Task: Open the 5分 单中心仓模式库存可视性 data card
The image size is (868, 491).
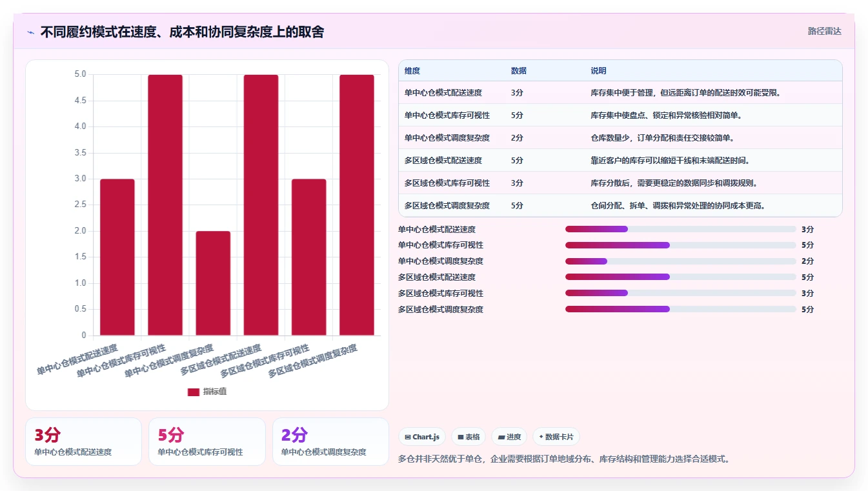Action: (207, 441)
